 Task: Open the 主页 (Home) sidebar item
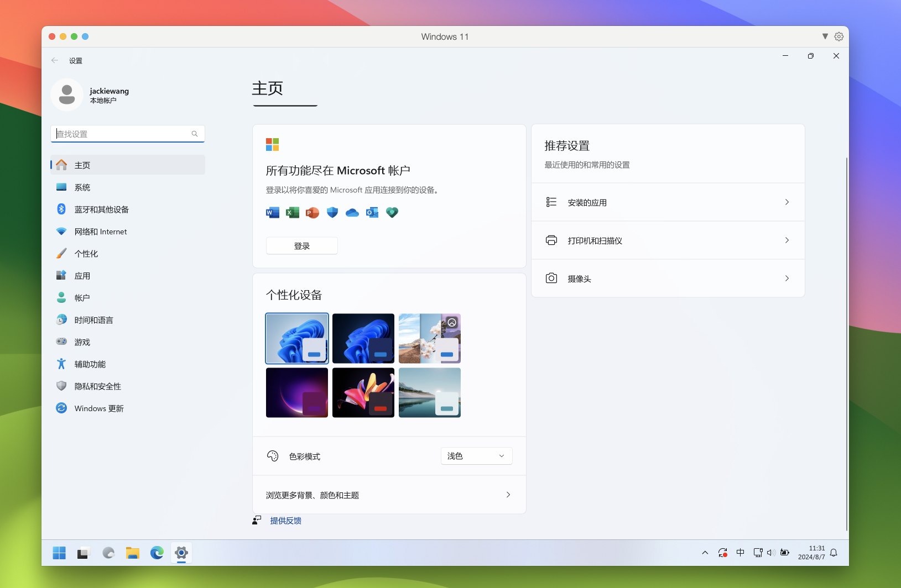[128, 165]
